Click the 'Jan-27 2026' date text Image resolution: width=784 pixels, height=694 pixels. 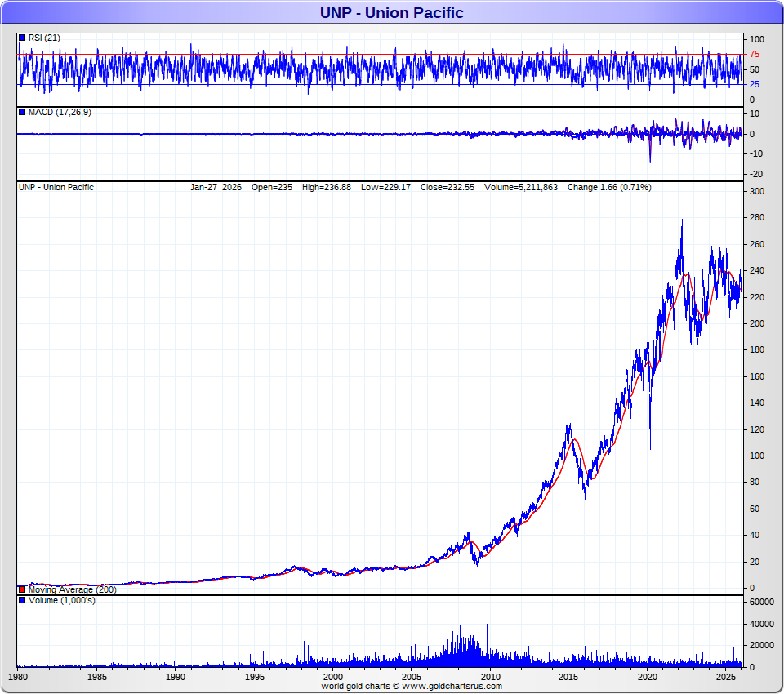216,188
